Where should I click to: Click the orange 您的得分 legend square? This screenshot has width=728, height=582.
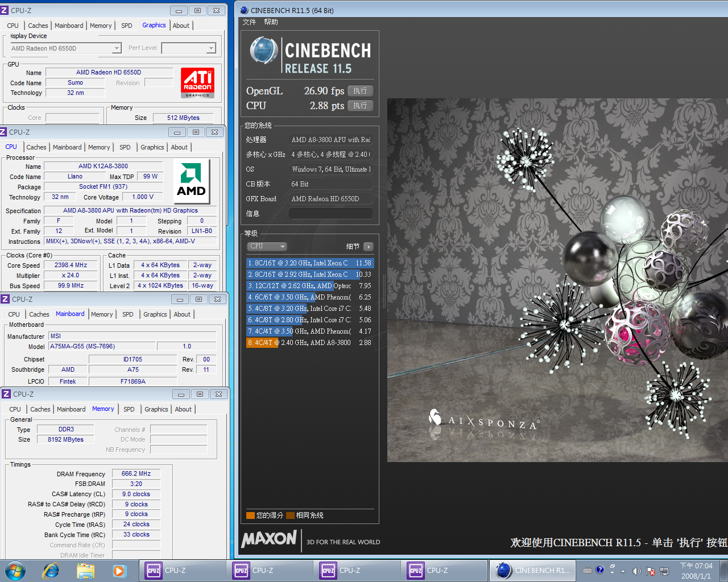[250, 516]
